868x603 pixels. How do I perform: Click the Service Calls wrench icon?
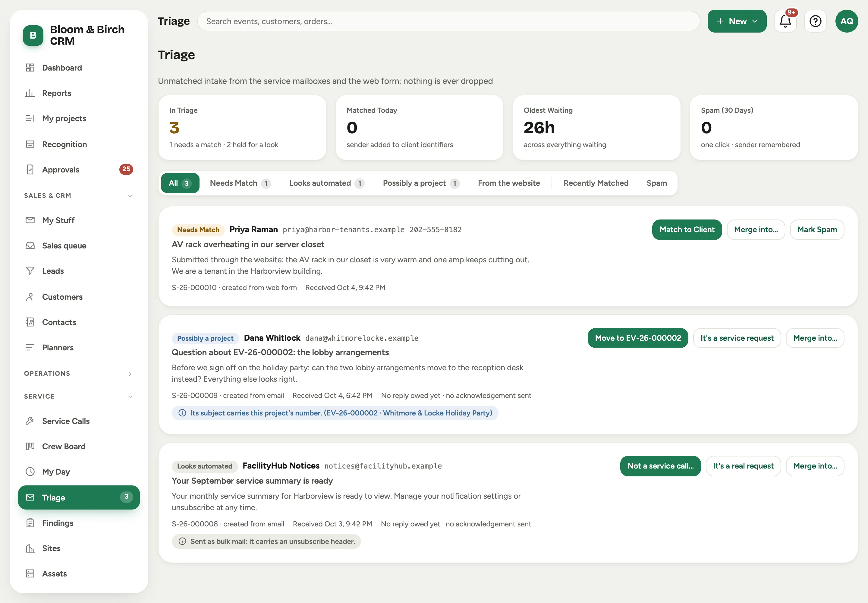pyautogui.click(x=30, y=421)
